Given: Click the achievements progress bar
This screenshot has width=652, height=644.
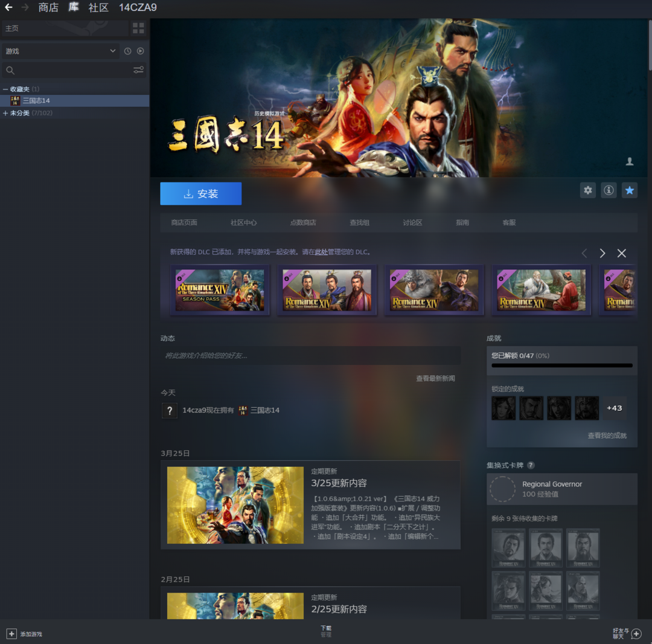Looking at the screenshot, I should tap(561, 365).
